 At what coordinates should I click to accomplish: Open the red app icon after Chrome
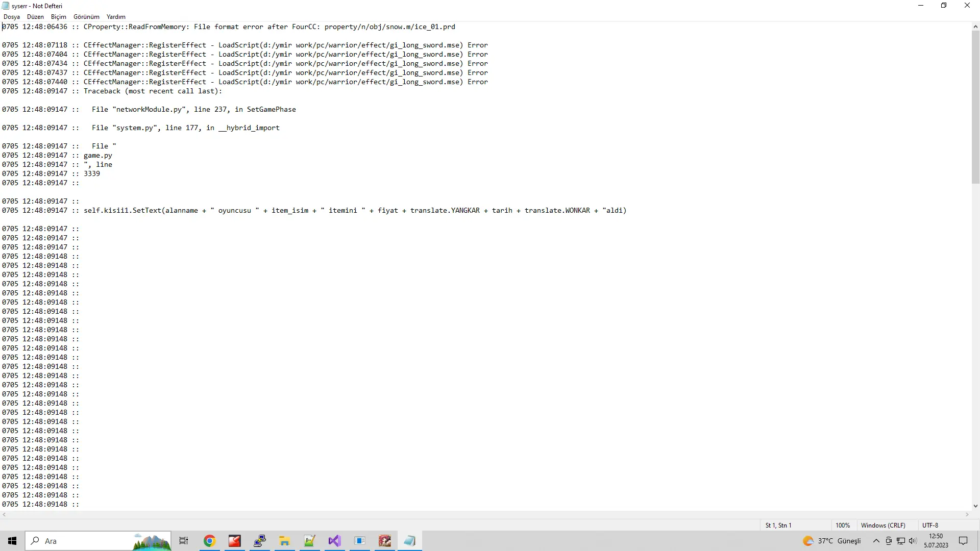[x=234, y=541]
